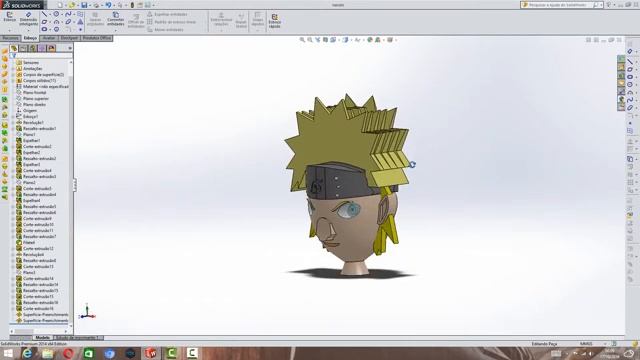Click Offset de entidades tool
640x360 pixels.
click(136, 20)
